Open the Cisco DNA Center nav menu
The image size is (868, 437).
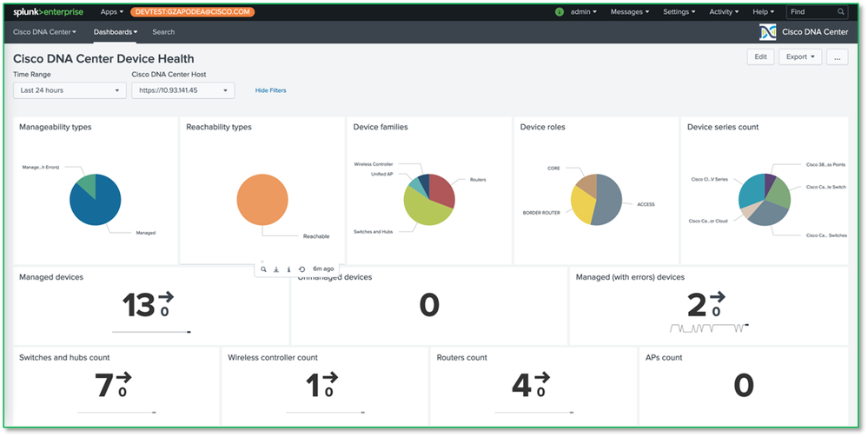pos(45,32)
